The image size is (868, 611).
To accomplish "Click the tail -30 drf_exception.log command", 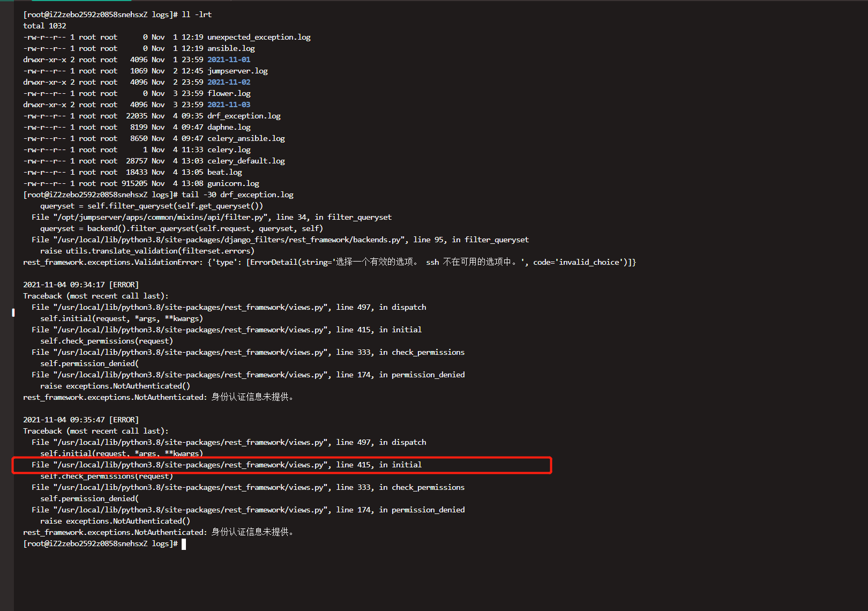I will tap(237, 194).
